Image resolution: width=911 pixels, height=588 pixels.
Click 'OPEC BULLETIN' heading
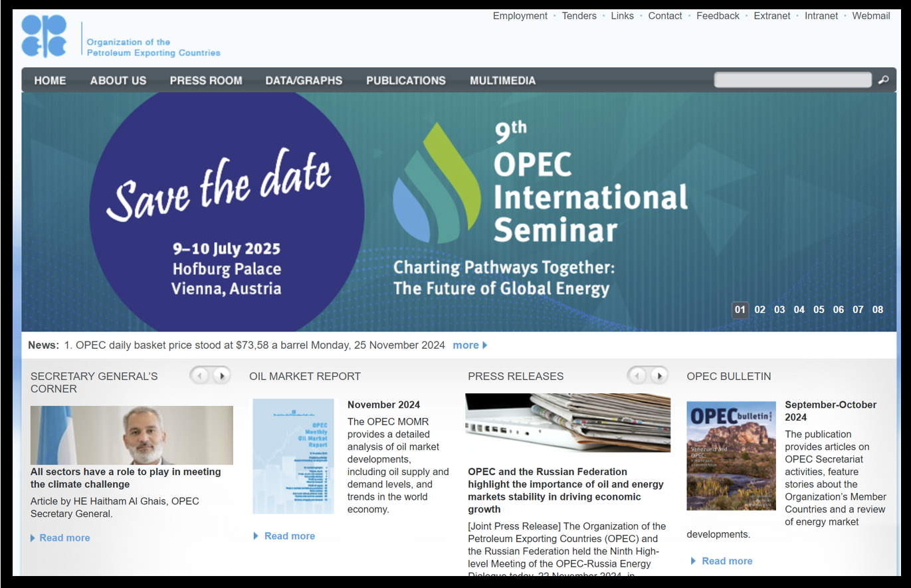(729, 376)
